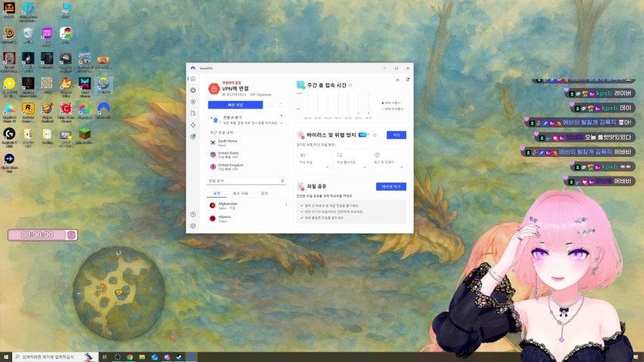The image size is (644, 362).
Task: Click the Windows Start button
Action: click(x=6, y=357)
